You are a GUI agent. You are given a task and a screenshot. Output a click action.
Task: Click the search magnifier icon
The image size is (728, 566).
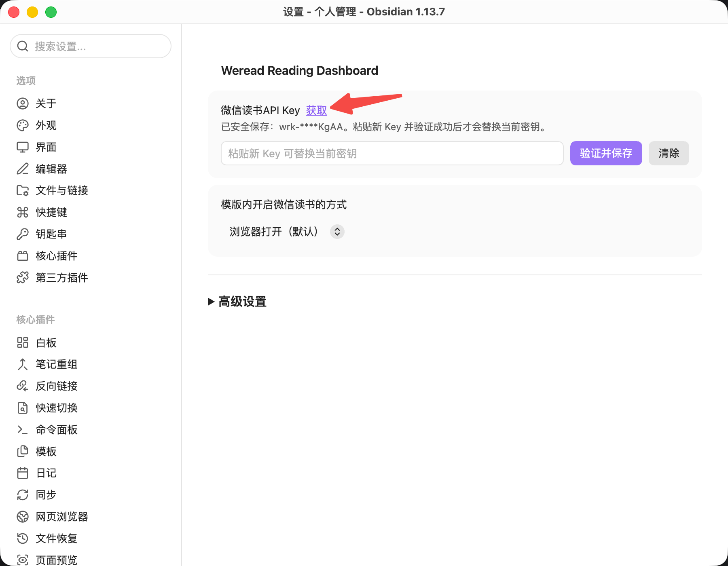(x=23, y=46)
